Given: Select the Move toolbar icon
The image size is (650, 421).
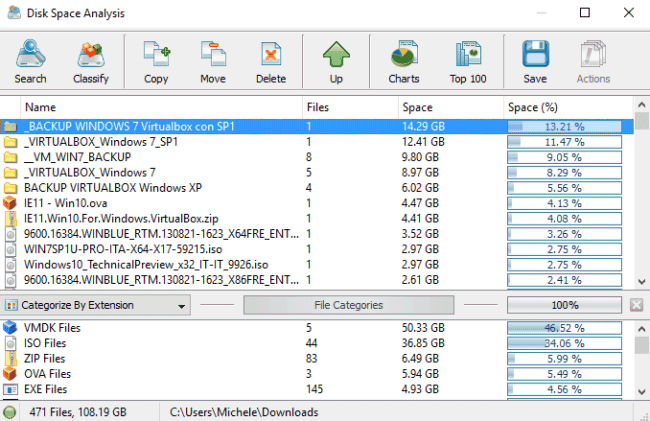Looking at the screenshot, I should pos(212,61).
